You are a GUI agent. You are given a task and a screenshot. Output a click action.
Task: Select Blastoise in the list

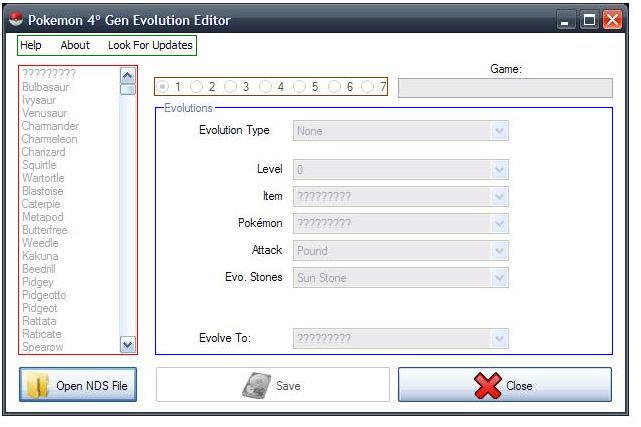pos(43,191)
